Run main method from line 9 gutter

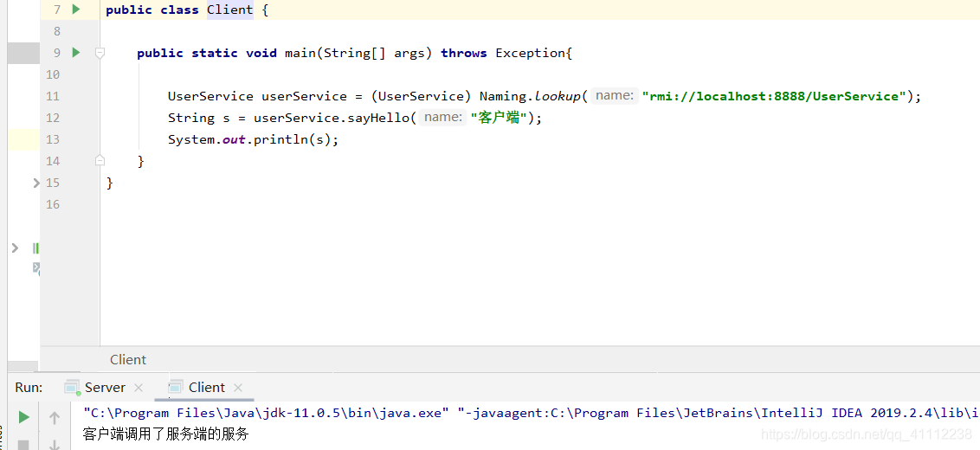pyautogui.click(x=76, y=53)
